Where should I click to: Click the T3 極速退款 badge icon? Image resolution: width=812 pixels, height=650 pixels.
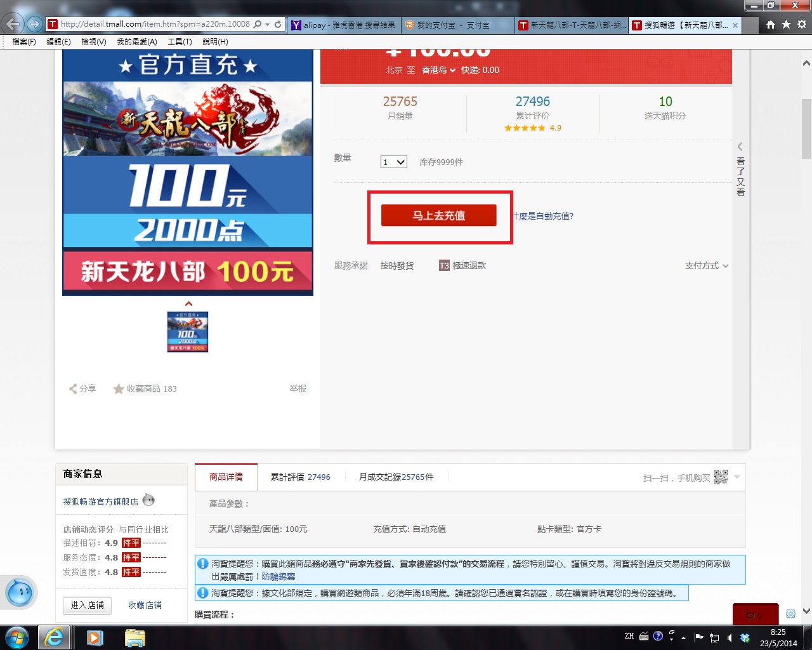pos(444,265)
